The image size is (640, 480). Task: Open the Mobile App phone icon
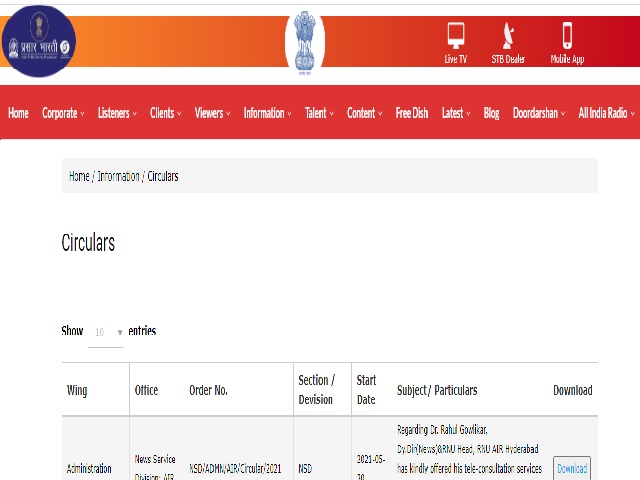click(x=567, y=44)
